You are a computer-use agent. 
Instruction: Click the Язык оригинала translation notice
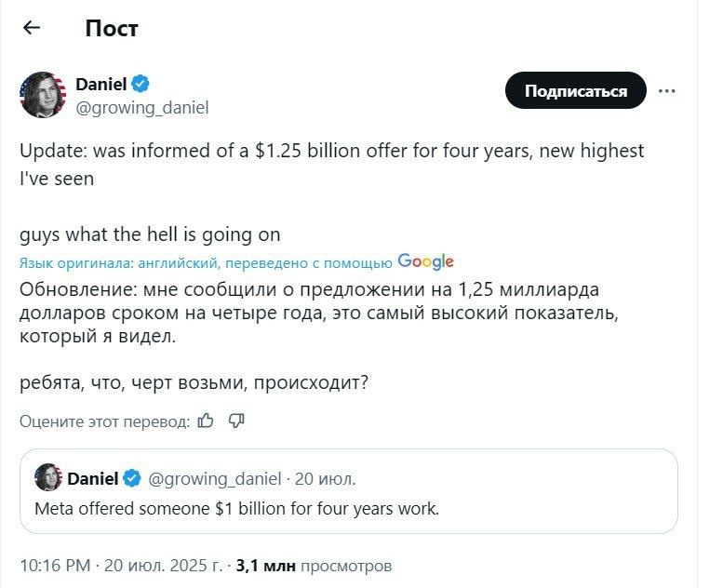(x=206, y=262)
